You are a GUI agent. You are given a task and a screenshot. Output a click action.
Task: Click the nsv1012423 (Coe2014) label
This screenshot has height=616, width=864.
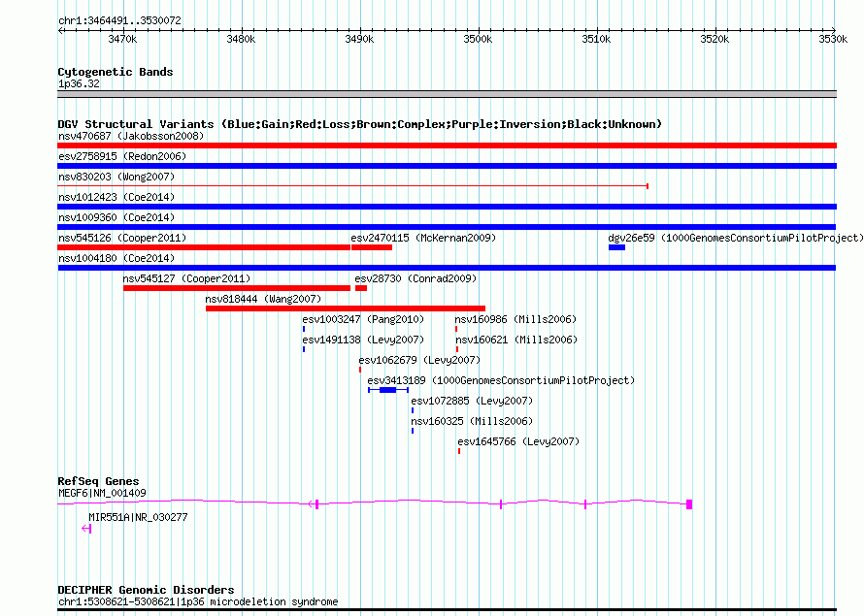116,197
